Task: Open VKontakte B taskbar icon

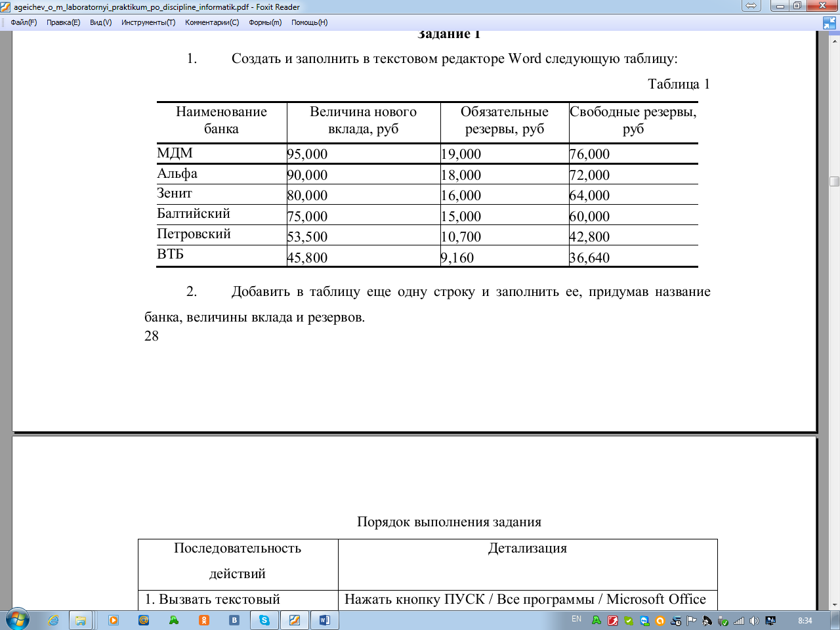Action: pos(234,620)
